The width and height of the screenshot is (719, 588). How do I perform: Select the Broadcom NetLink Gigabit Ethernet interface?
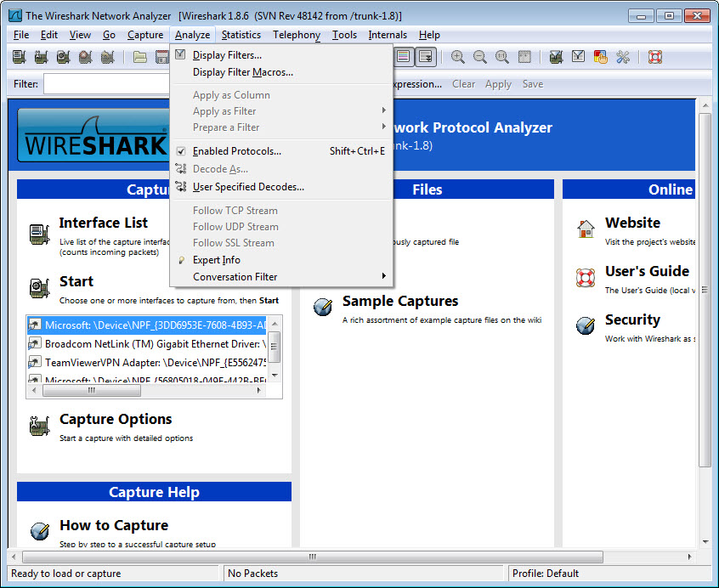[147, 344]
